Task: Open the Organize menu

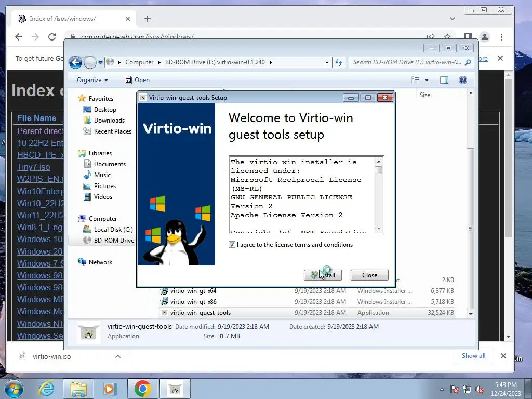Action: (x=92, y=80)
